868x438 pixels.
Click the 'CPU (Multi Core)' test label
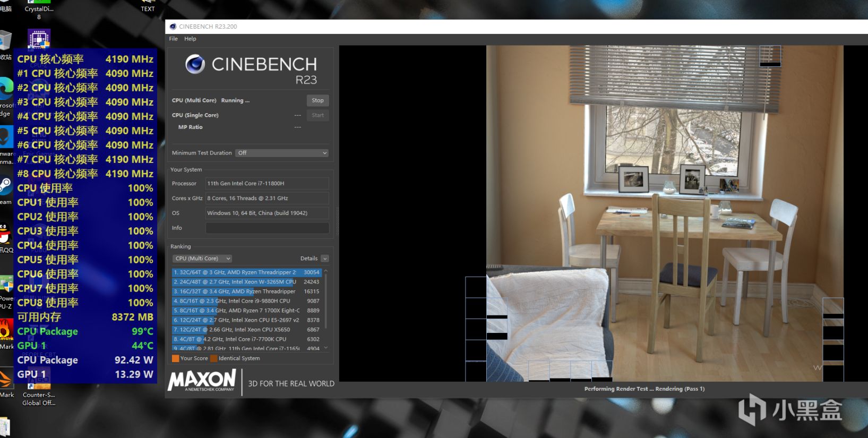(x=194, y=100)
